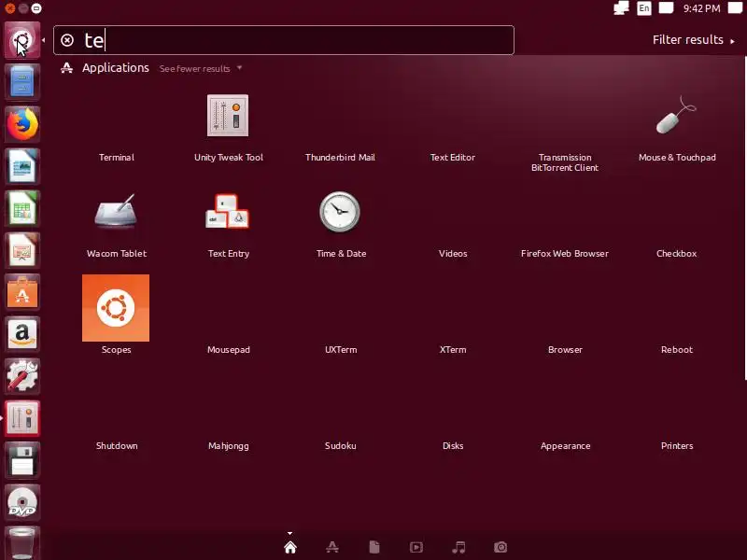Open the Printers result

676,446
